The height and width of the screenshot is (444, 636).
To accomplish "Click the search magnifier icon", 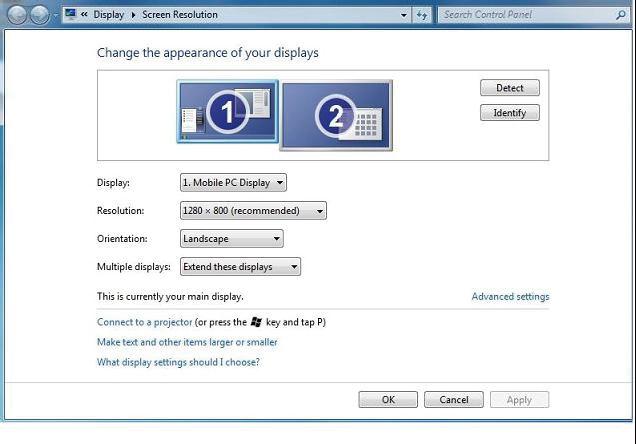I will [621, 15].
